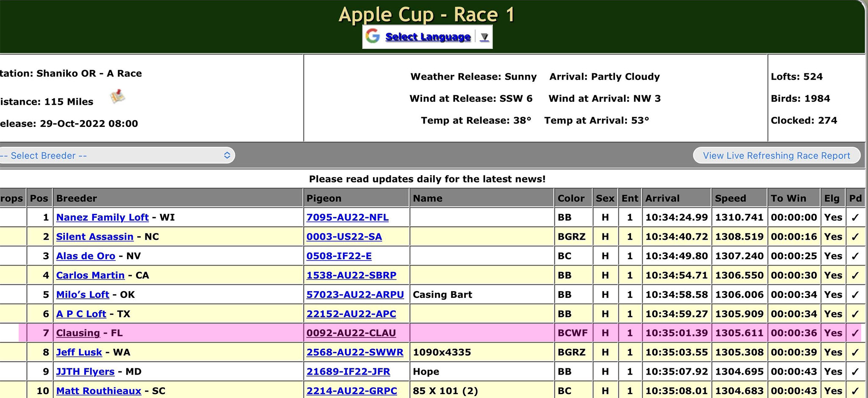Screen dimensions: 868x398
Task: Click the Paid checkmark for position 1
Action: [x=855, y=217]
